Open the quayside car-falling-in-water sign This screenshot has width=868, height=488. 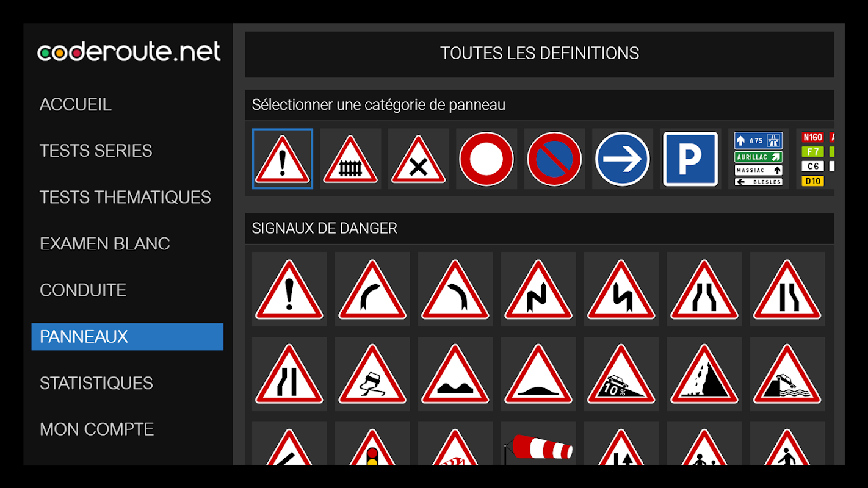[787, 374]
